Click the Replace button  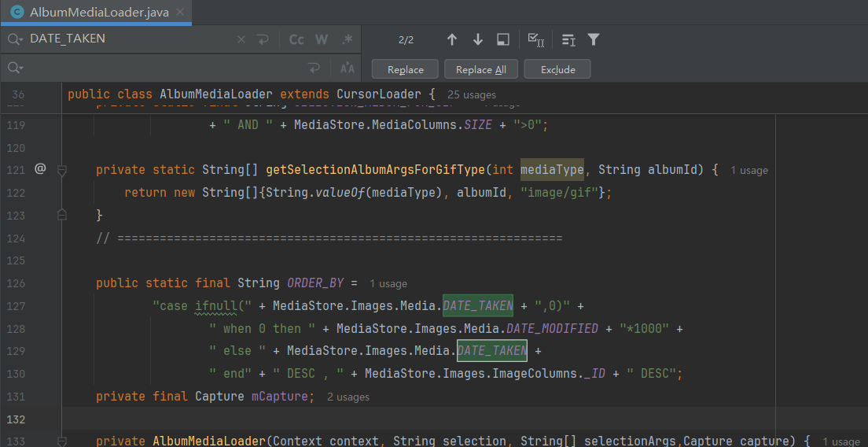click(x=405, y=69)
